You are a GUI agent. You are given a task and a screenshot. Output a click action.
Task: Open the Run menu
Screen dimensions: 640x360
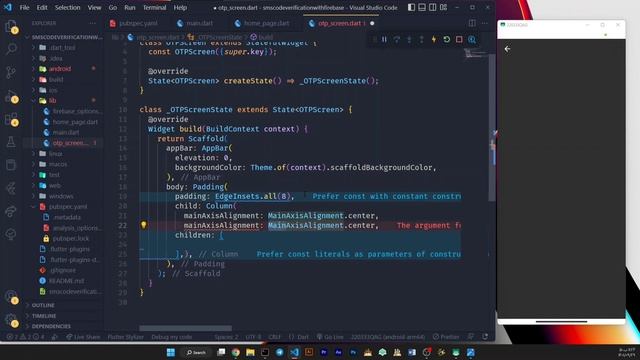pyautogui.click(x=130, y=7)
